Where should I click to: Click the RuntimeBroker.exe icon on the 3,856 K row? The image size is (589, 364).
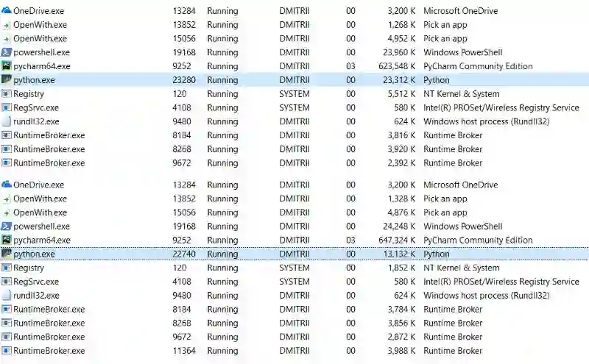click(7, 323)
